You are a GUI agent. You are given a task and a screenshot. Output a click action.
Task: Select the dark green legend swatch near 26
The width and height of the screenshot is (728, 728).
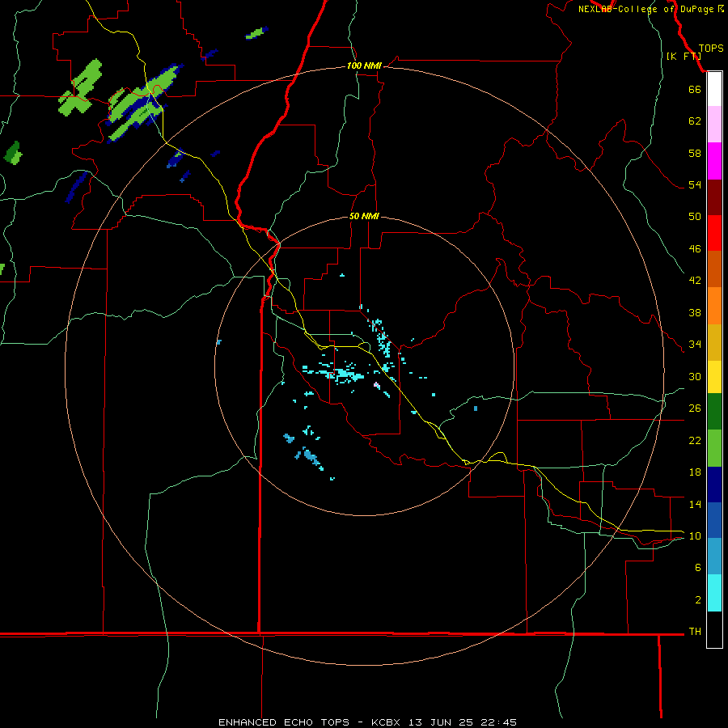tap(714, 412)
